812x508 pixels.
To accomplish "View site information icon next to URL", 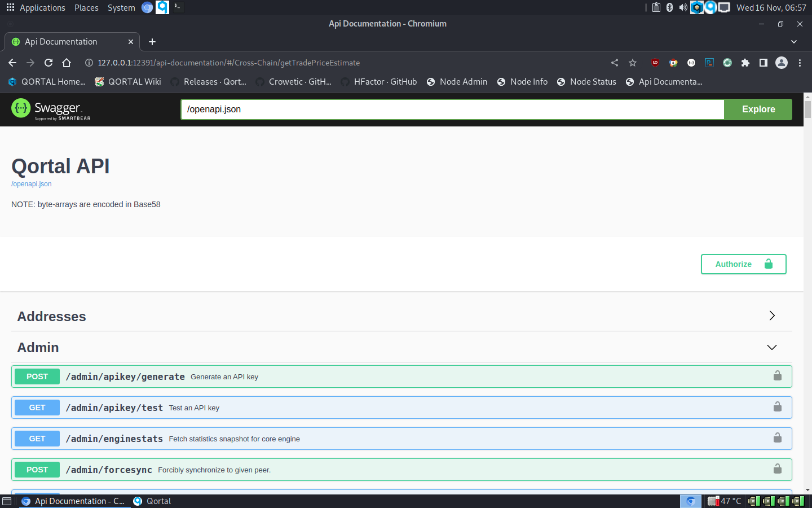I will [x=89, y=63].
